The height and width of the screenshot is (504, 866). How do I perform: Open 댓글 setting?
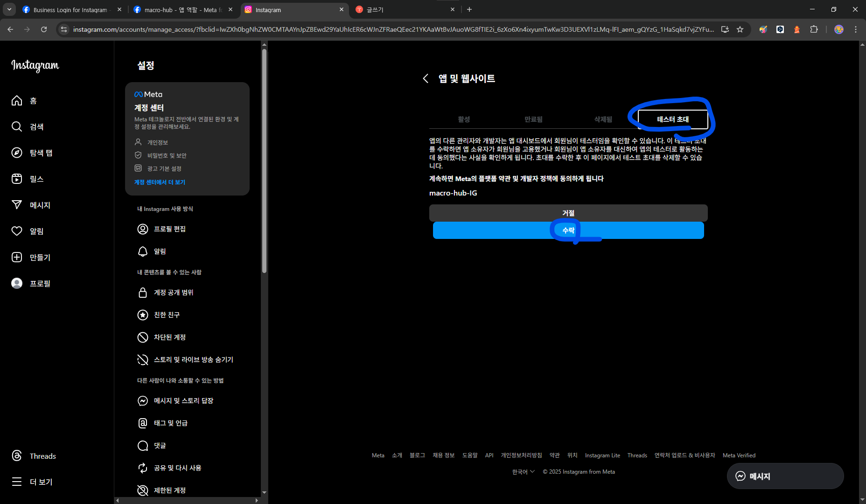point(152,446)
